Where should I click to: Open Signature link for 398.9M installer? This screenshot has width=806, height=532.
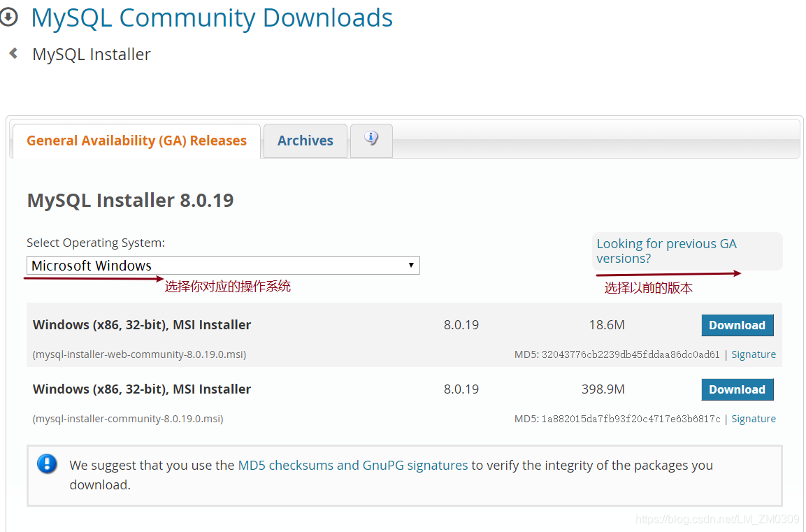coord(754,419)
